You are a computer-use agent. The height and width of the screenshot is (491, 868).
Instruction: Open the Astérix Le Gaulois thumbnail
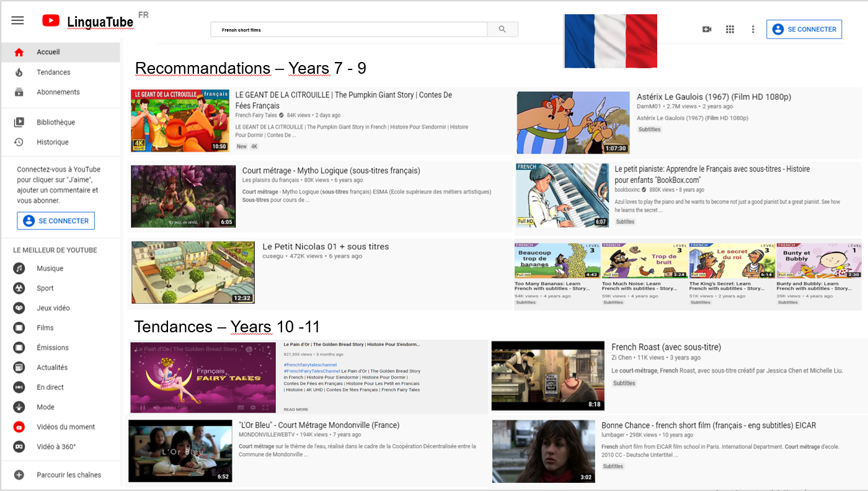[x=573, y=123]
